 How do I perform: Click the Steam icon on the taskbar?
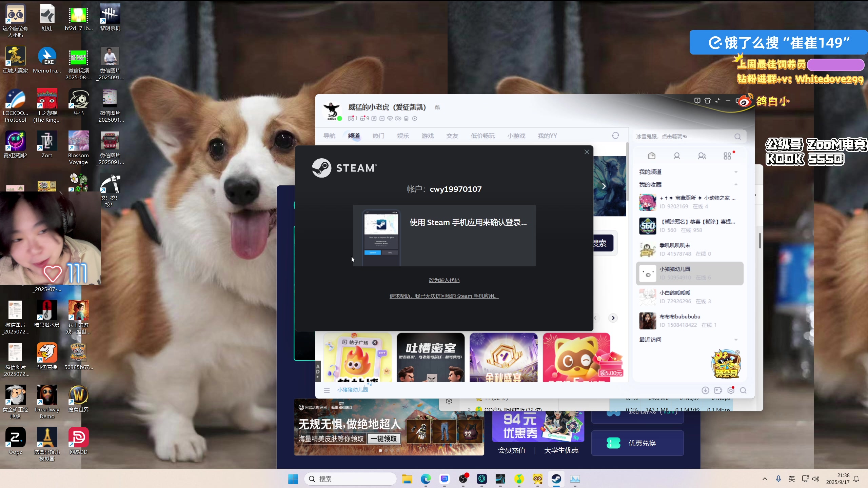(556, 479)
